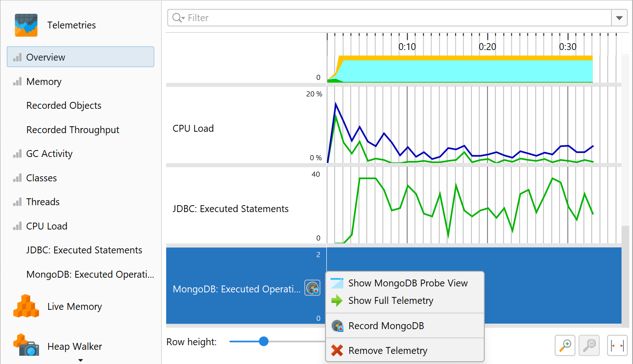Click the filter search magnifier icon

tap(177, 18)
